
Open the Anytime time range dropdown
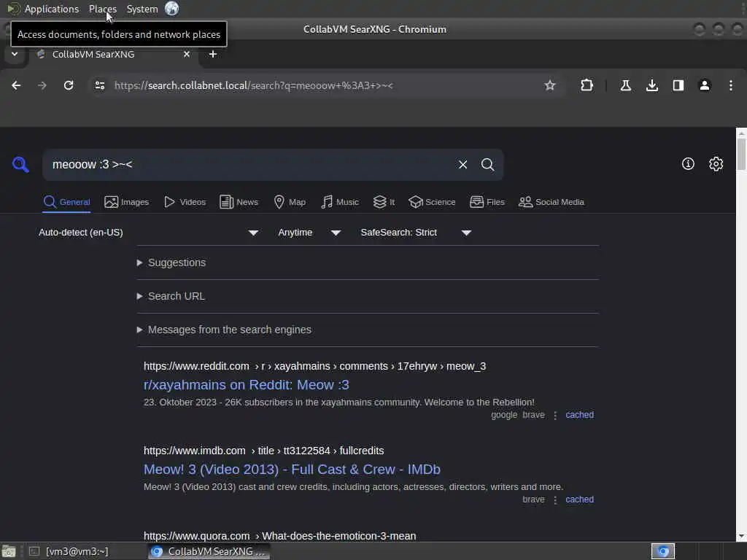(309, 233)
